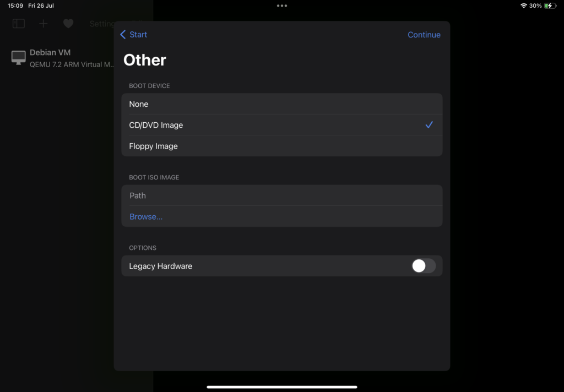The image size is (564, 392).
Task: Tap the battery charging icon
Action: pos(550,6)
